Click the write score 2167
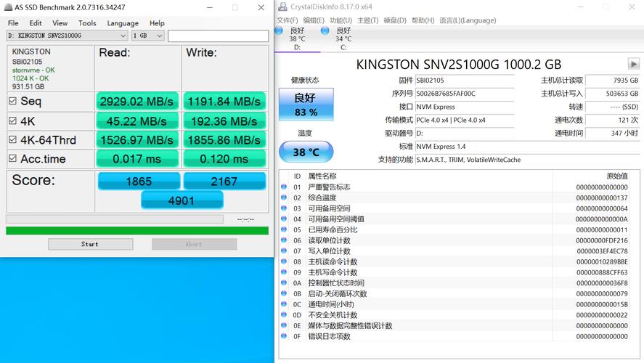 tap(224, 181)
